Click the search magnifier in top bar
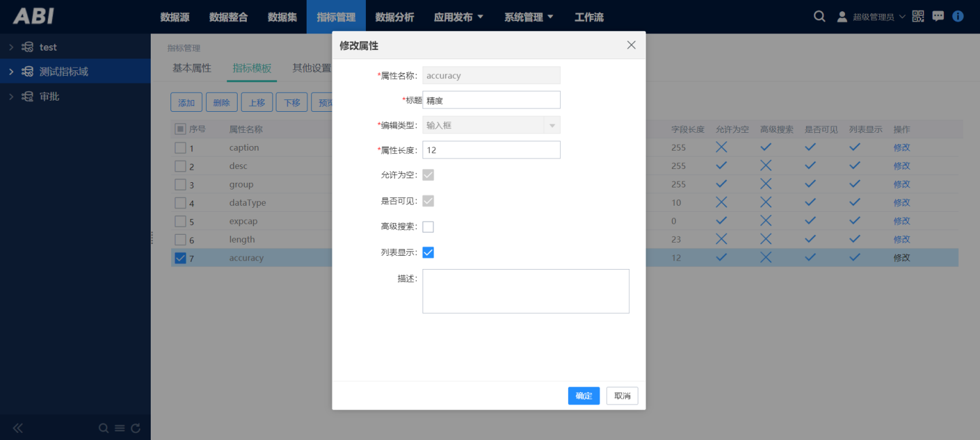980x440 pixels. pyautogui.click(x=819, y=17)
